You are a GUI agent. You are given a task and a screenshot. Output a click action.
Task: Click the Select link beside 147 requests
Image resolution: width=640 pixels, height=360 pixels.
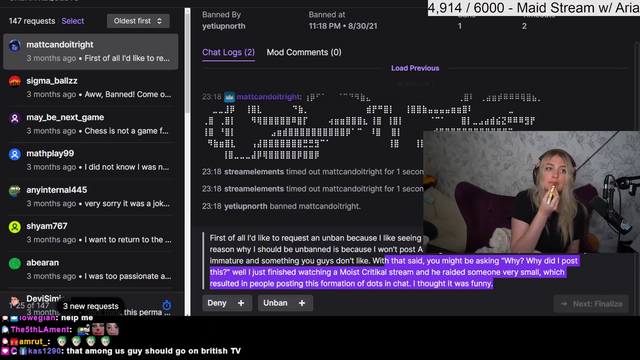click(x=73, y=21)
